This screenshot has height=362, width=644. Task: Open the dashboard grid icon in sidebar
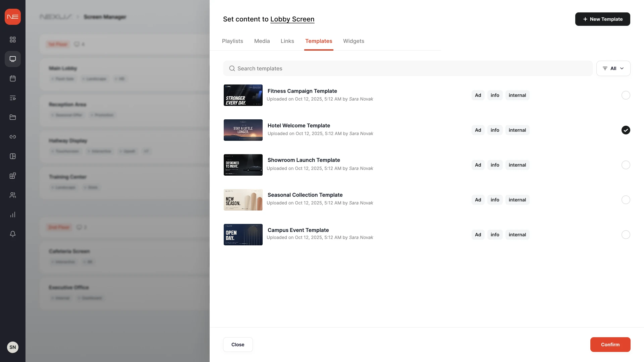point(13,40)
